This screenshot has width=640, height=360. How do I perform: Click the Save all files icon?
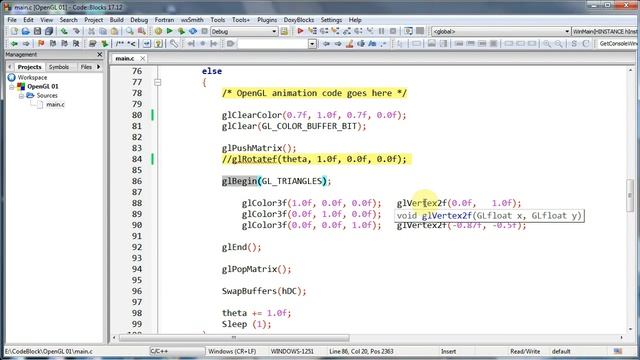tap(49, 31)
